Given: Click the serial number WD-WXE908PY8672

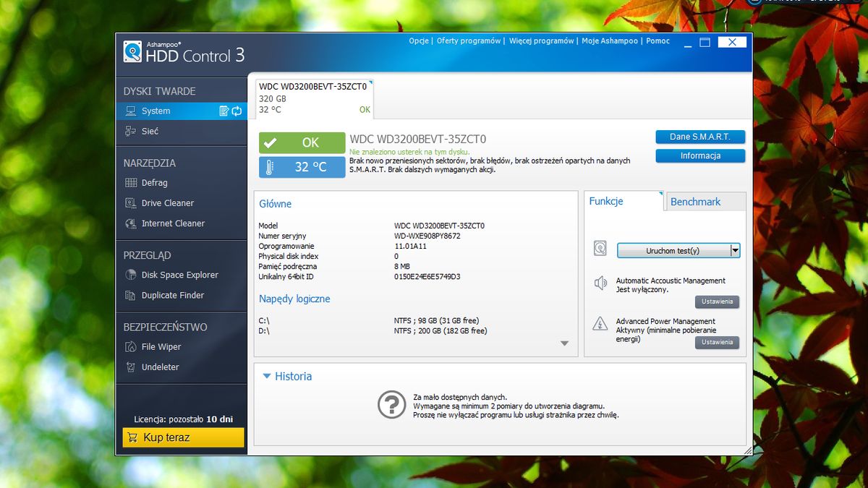Looking at the screenshot, I should [427, 236].
